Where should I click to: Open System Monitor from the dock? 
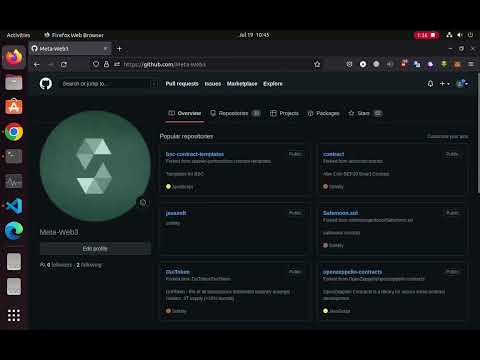click(14, 181)
